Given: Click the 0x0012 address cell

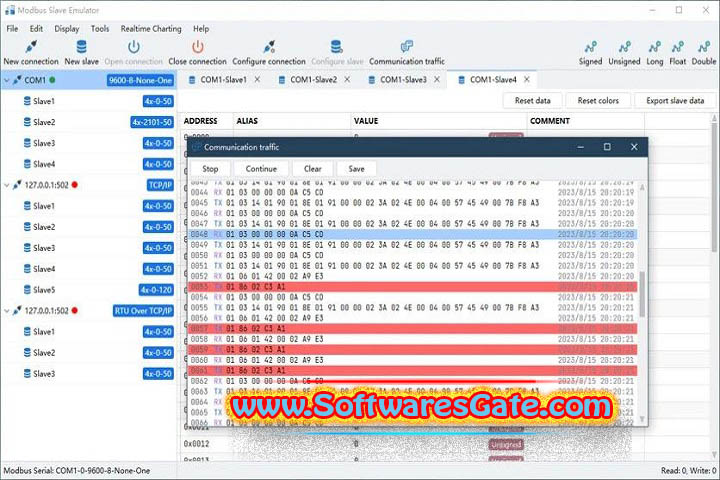Looking at the screenshot, I should pyautogui.click(x=197, y=444).
